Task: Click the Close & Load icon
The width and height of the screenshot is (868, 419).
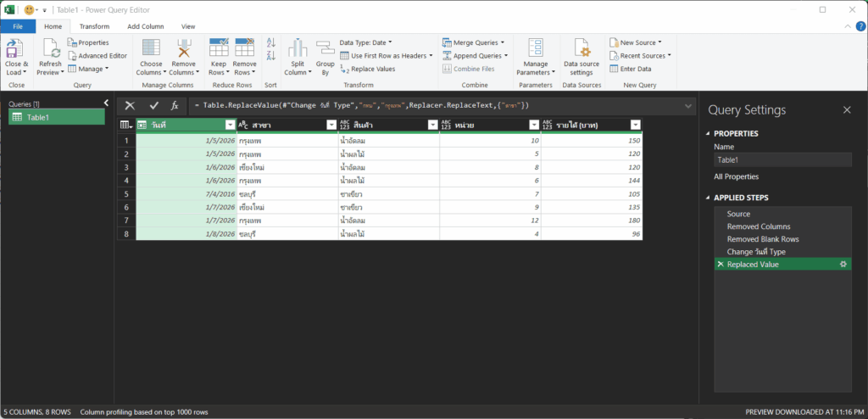Action: [x=14, y=48]
